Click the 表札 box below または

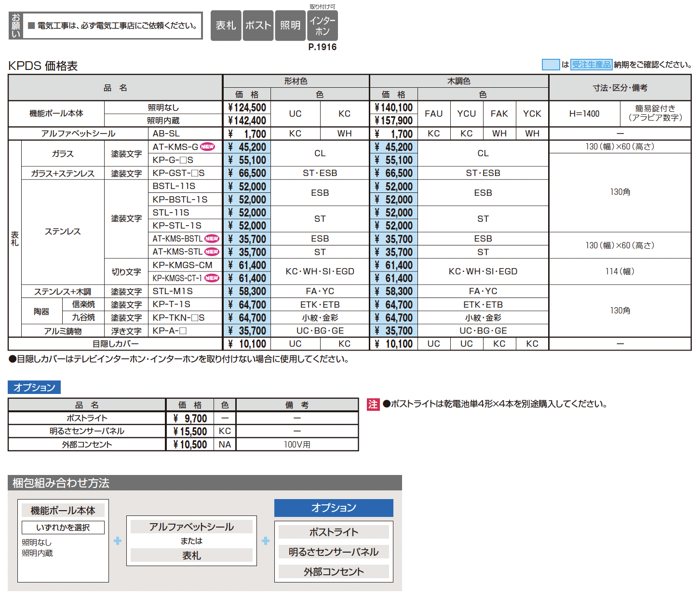pyautogui.click(x=191, y=555)
